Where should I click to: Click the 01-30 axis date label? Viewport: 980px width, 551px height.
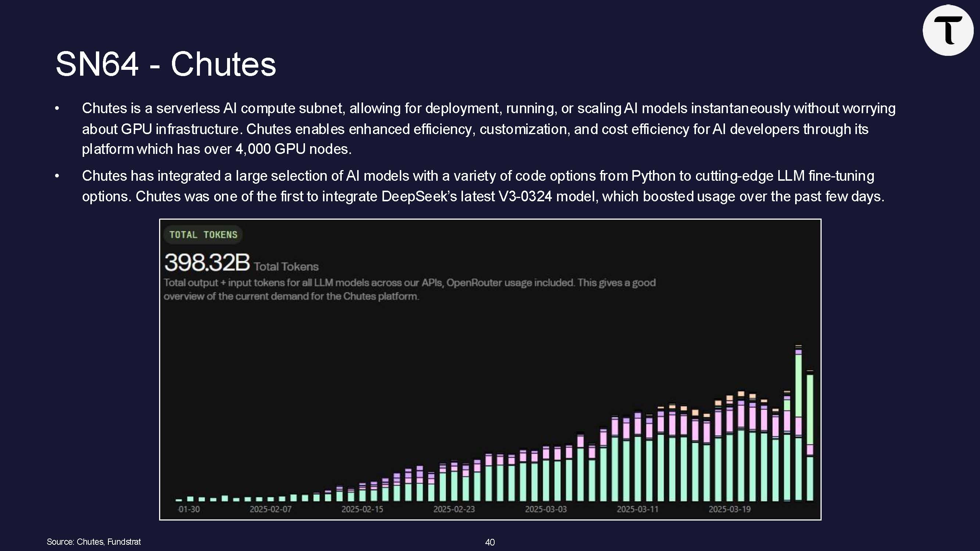pyautogui.click(x=189, y=509)
